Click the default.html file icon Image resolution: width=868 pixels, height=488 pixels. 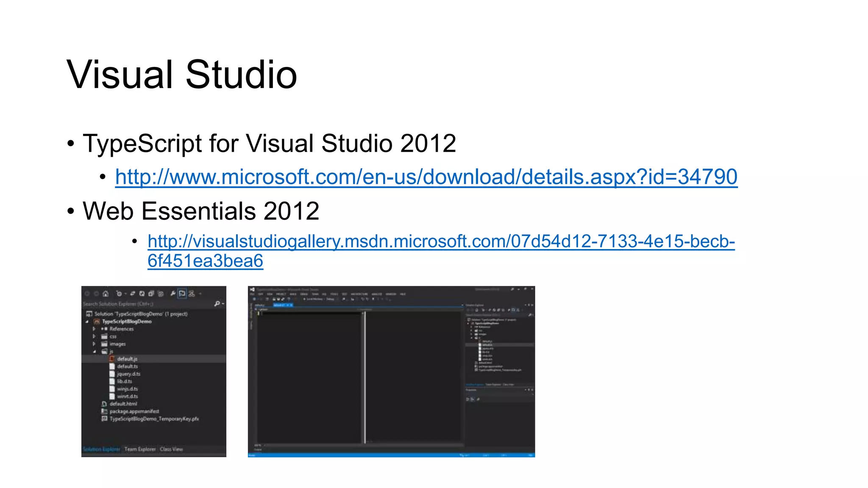(104, 404)
